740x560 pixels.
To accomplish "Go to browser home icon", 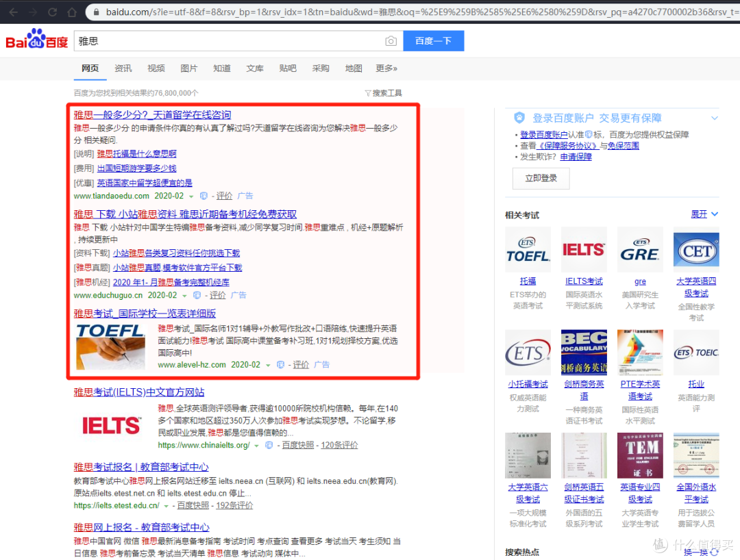I will 72,12.
